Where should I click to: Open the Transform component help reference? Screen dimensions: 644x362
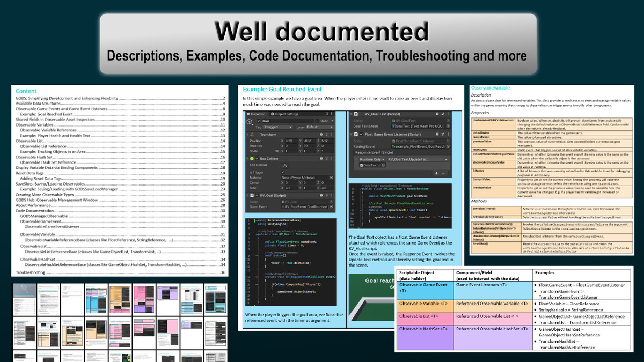[x=321, y=135]
